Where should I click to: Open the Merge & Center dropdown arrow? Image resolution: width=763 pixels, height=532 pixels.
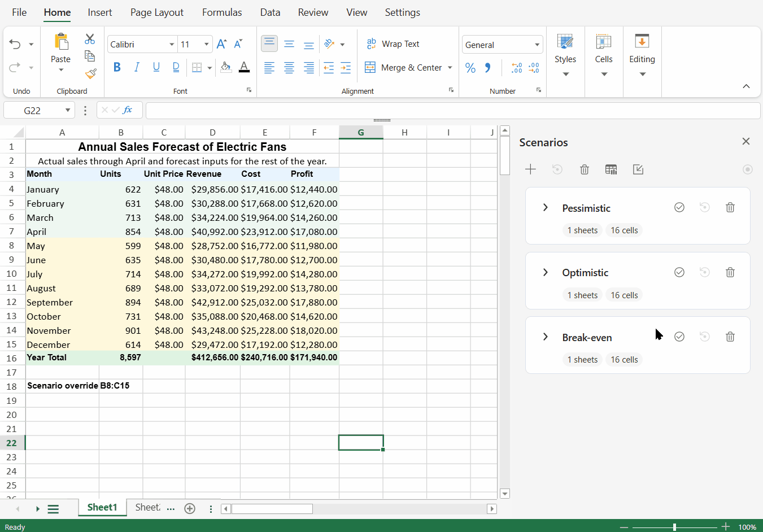[x=450, y=68]
